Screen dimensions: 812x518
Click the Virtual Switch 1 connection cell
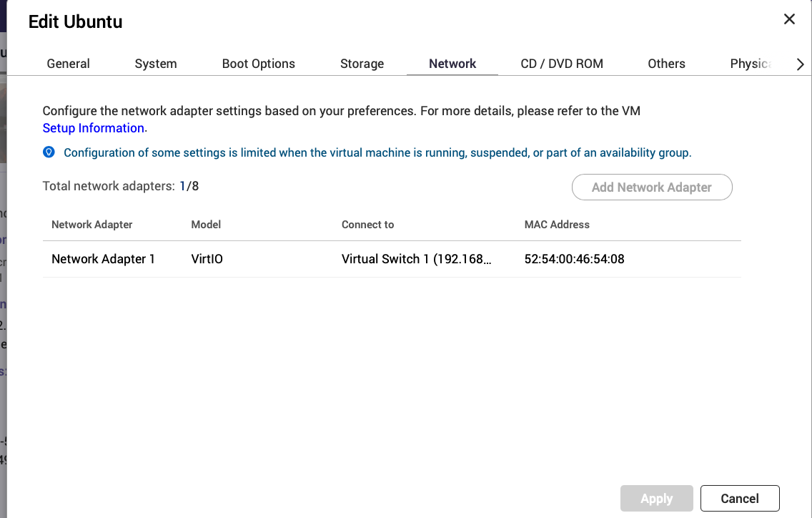(416, 259)
